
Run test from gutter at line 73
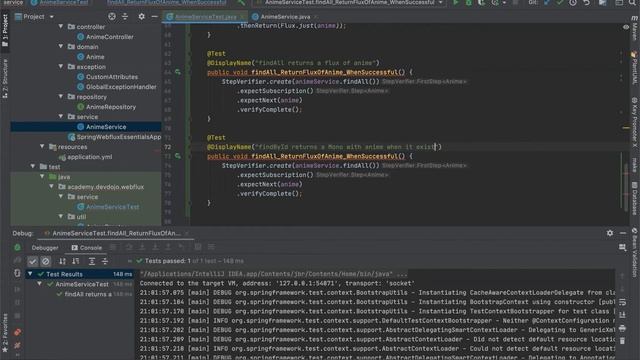[178, 156]
